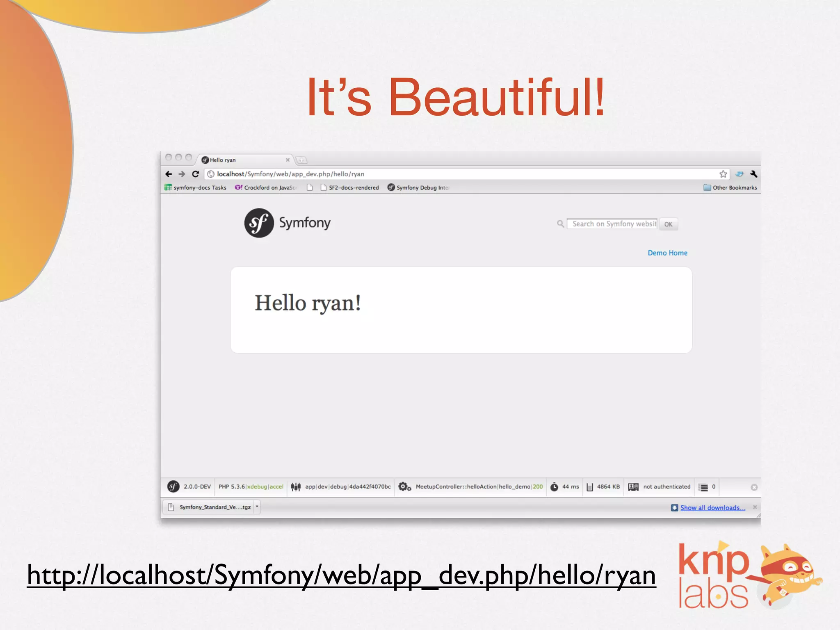Click the 4864 KB memory value
Image resolution: width=840 pixels, height=630 pixels.
pyautogui.click(x=608, y=486)
